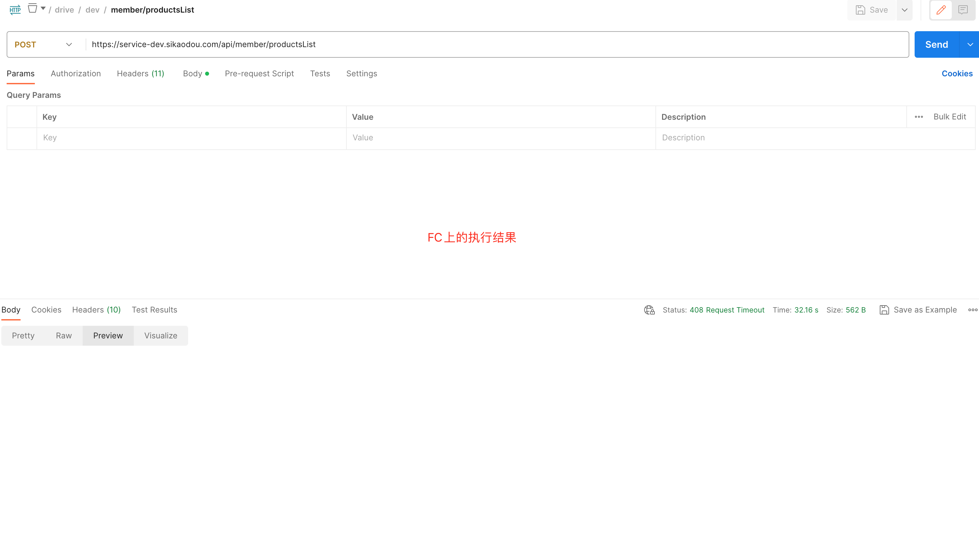The image size is (979, 560).
Task: Send the request
Action: [937, 44]
